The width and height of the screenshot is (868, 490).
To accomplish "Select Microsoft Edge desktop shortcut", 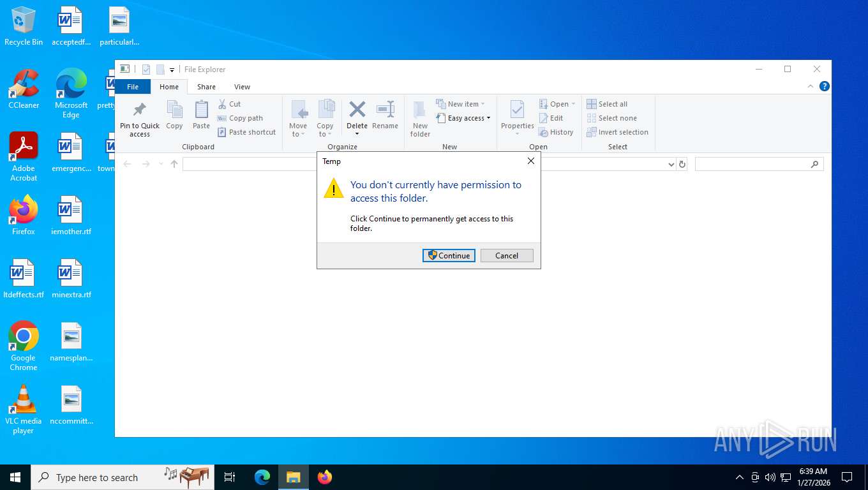I will (x=71, y=94).
